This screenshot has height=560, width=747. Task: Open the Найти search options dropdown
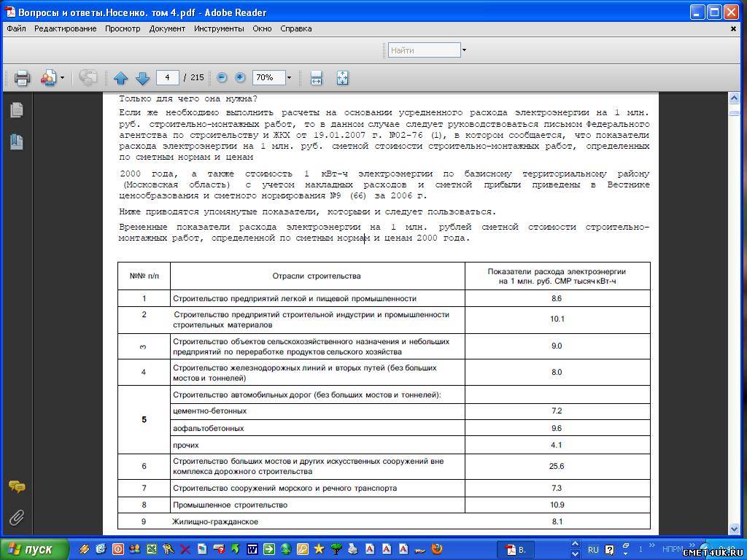(x=465, y=50)
